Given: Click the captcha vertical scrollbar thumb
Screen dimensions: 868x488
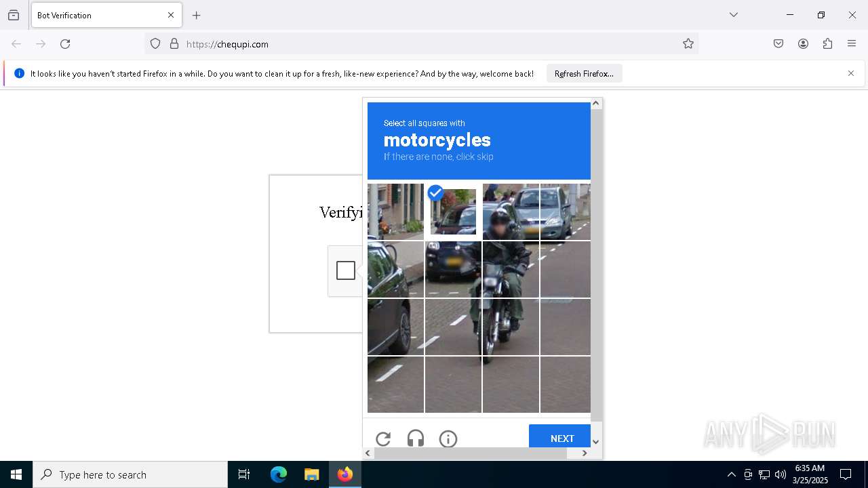Looking at the screenshot, I should click(x=596, y=264).
